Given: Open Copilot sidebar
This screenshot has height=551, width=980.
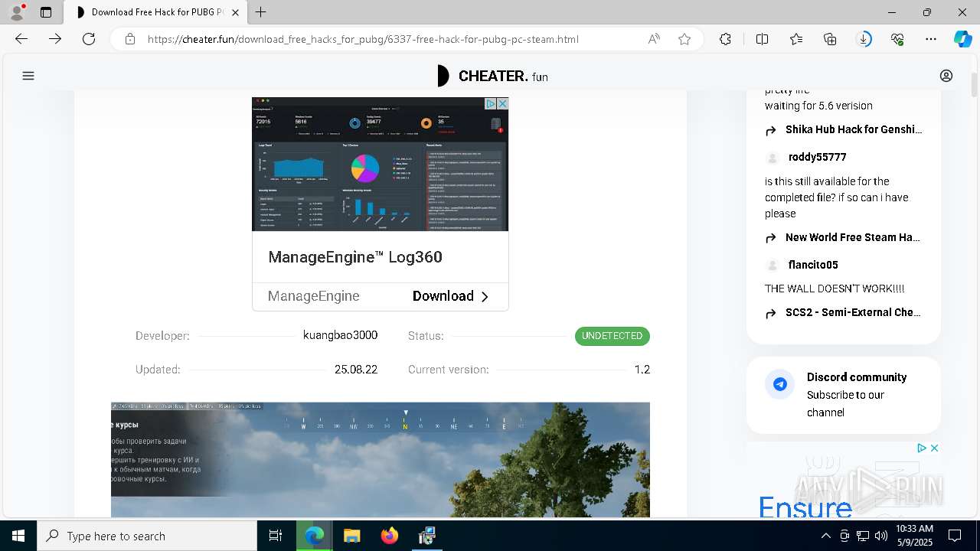Looking at the screenshot, I should 962,39.
